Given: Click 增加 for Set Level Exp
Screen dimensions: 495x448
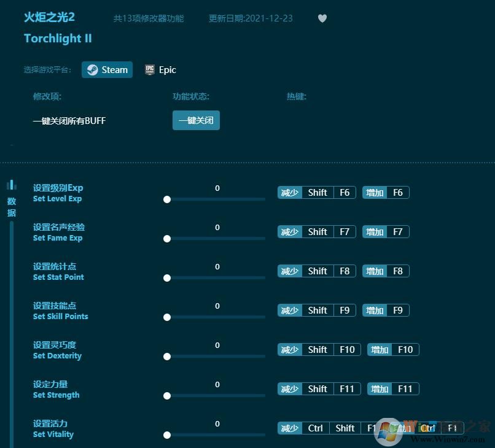Looking at the screenshot, I should [375, 193].
